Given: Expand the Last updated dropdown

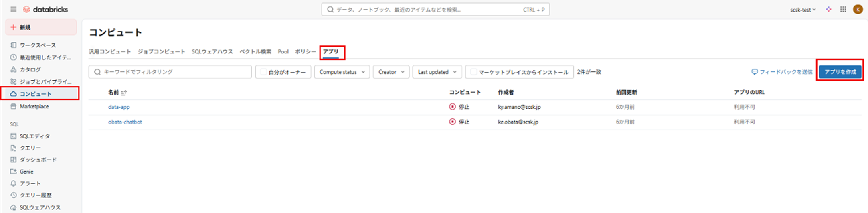Looking at the screenshot, I should (x=437, y=72).
